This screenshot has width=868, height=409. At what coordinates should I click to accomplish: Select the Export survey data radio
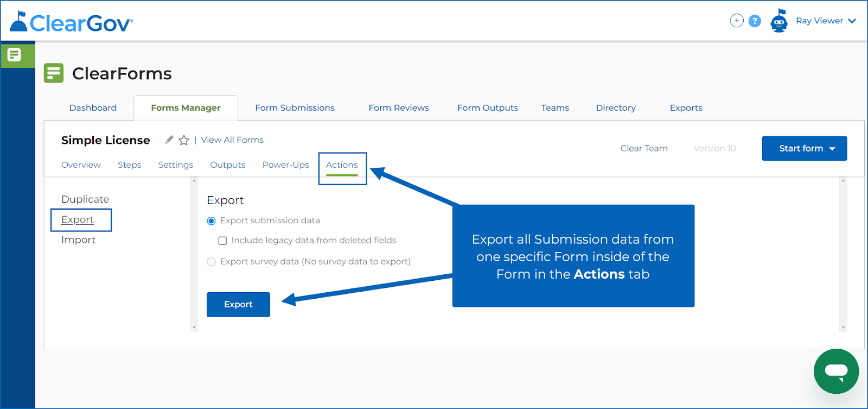tap(212, 262)
